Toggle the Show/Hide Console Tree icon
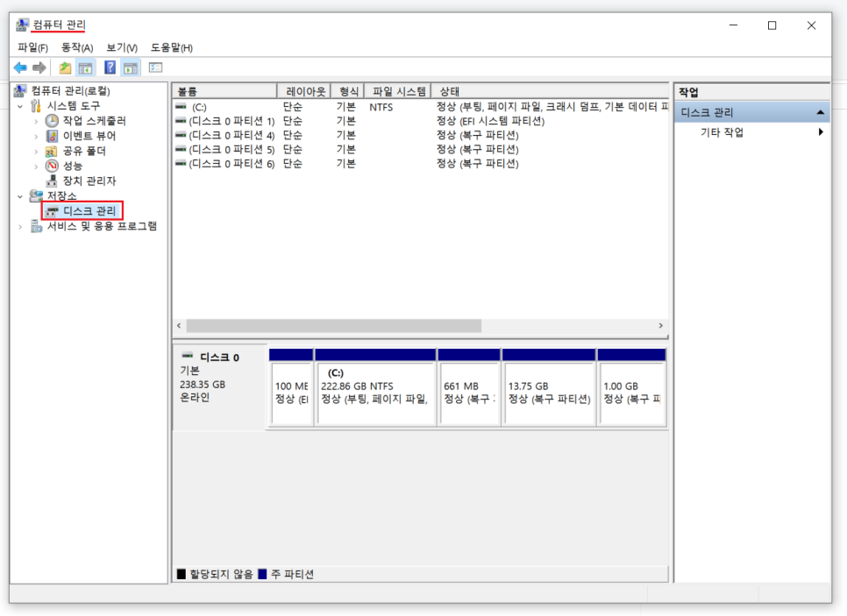The image size is (847, 616). tap(85, 67)
